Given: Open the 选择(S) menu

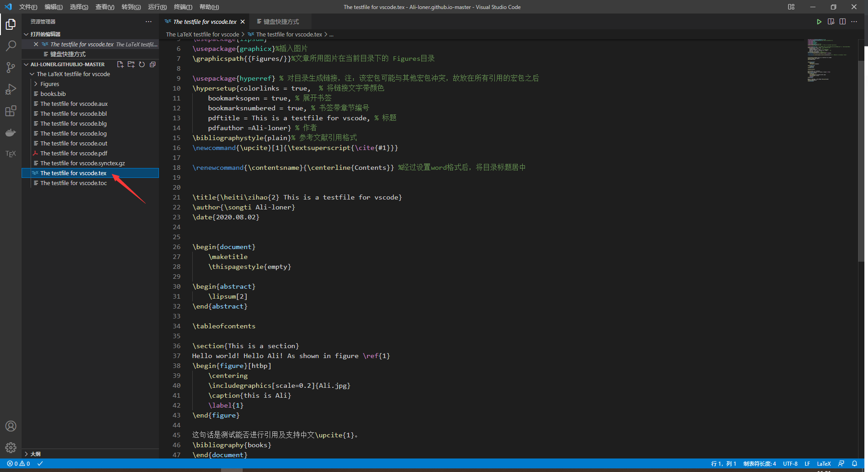Looking at the screenshot, I should click(79, 7).
